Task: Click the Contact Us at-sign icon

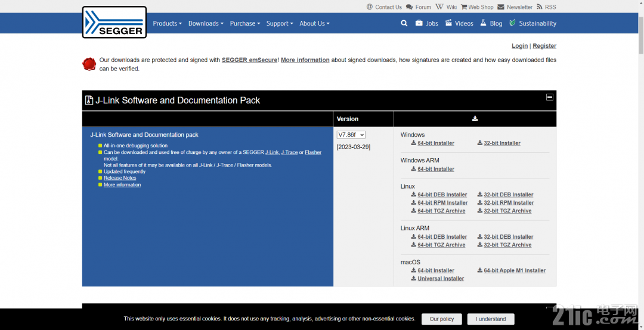Action: pos(370,7)
